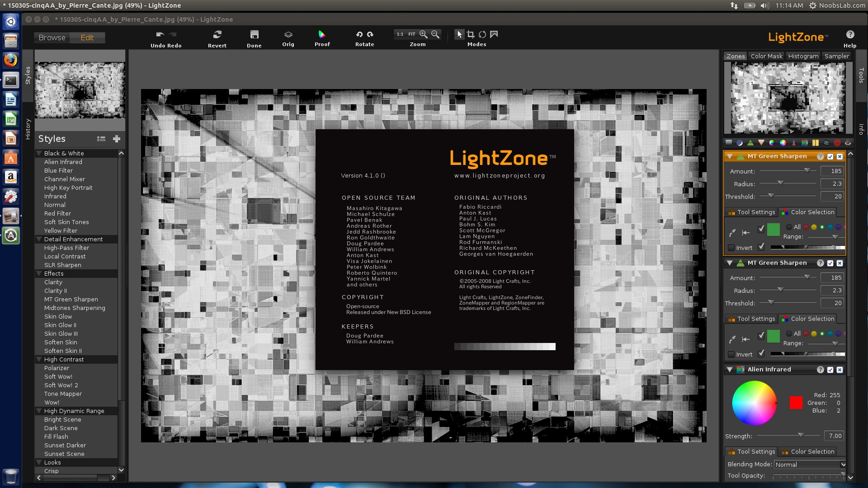Image resolution: width=868 pixels, height=488 pixels.
Task: Add a Gaussian Blur tool (orange triangle)
Action: point(761,143)
